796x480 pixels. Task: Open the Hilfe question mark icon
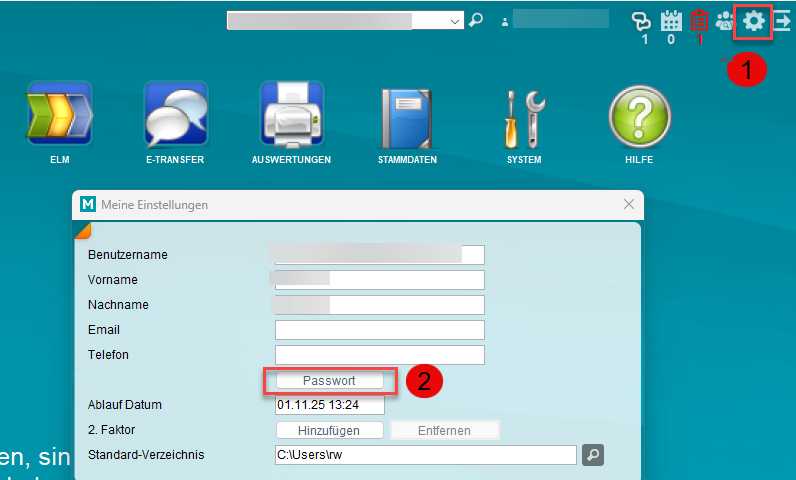(639, 115)
